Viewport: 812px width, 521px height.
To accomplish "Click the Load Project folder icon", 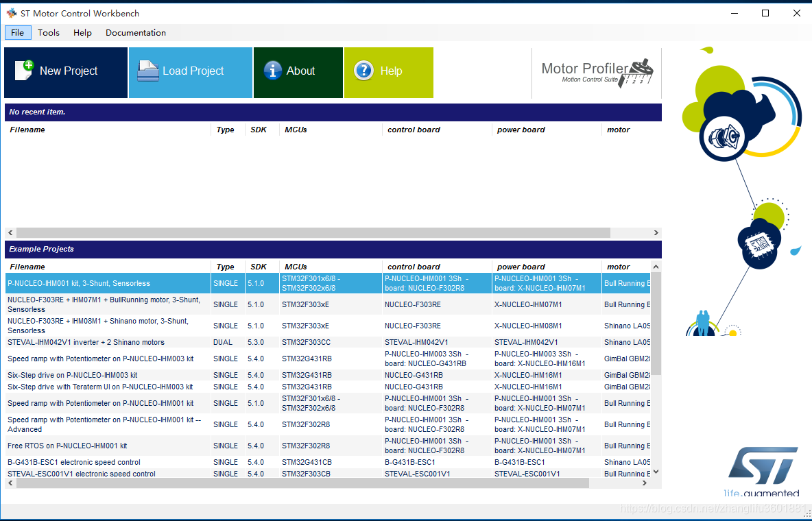I will 147,71.
